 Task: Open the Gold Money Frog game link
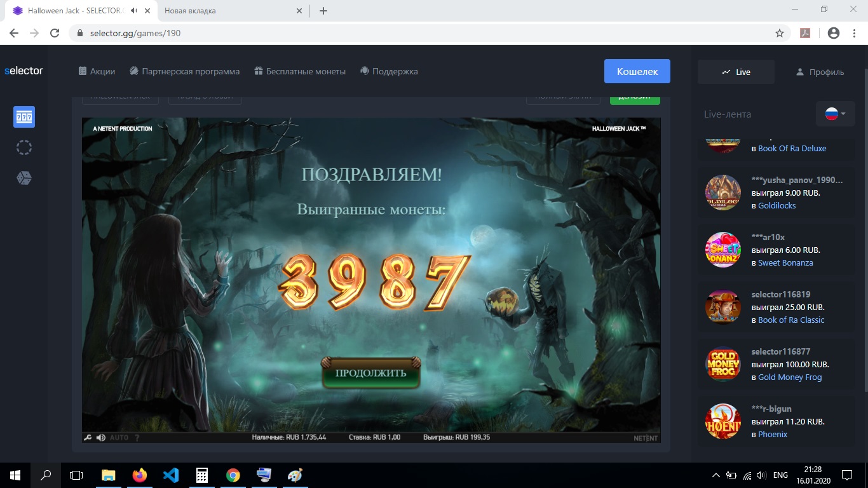pyautogui.click(x=789, y=377)
